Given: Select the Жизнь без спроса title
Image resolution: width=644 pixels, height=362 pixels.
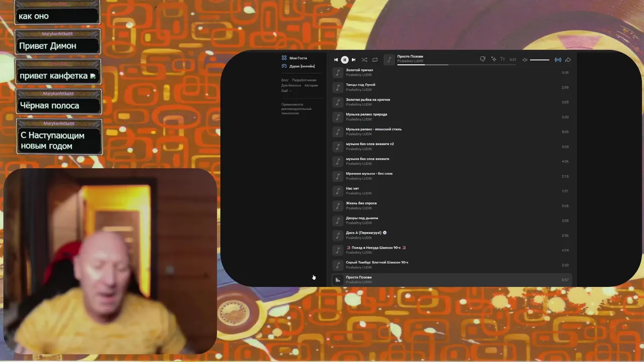Looking at the screenshot, I should (361, 203).
